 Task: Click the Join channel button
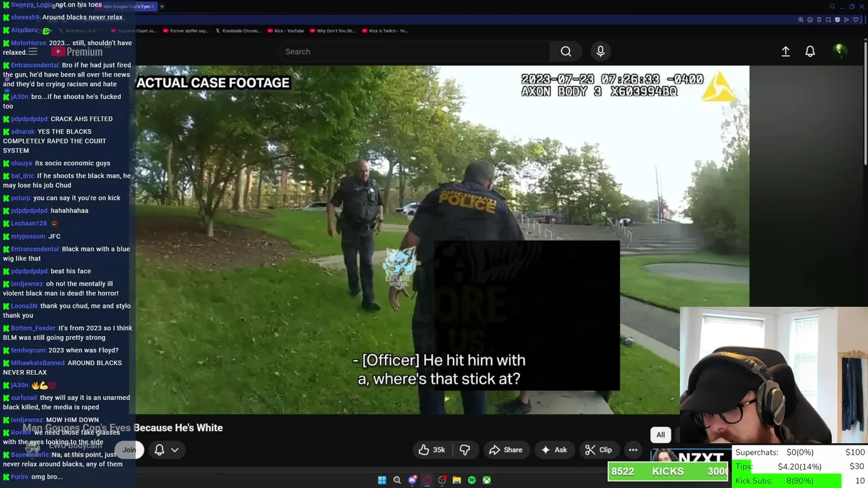(x=129, y=450)
